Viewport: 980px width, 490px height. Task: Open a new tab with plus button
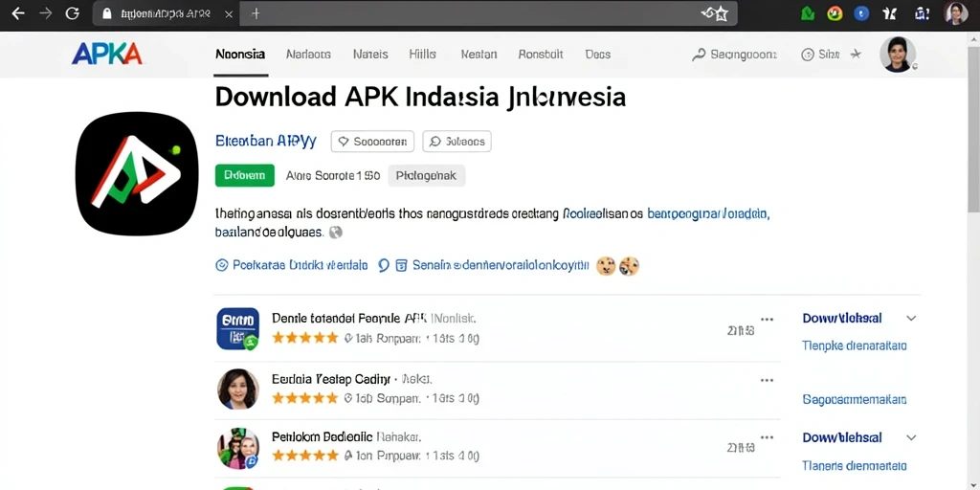pos(255,13)
